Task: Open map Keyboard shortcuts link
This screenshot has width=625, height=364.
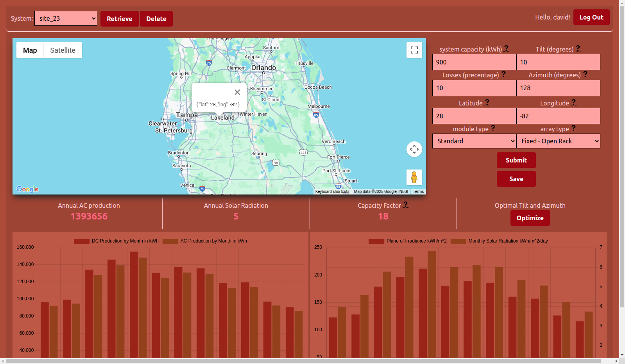Action: pos(332,191)
